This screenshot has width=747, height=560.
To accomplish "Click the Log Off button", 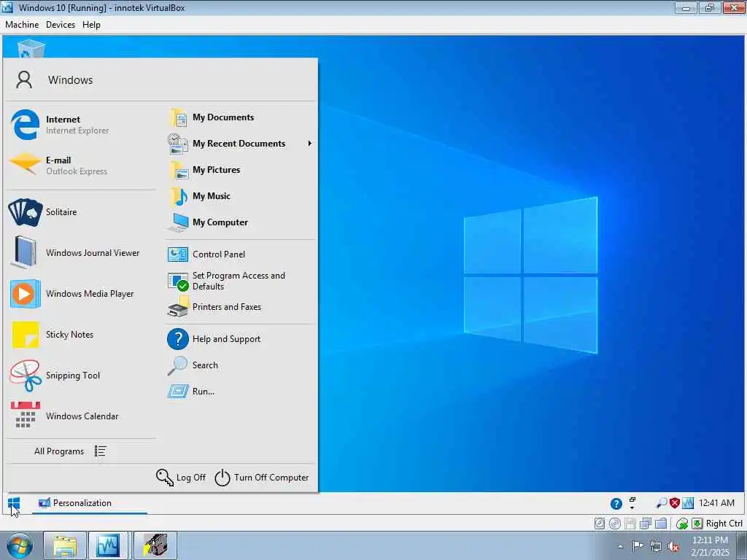I will [x=181, y=477].
